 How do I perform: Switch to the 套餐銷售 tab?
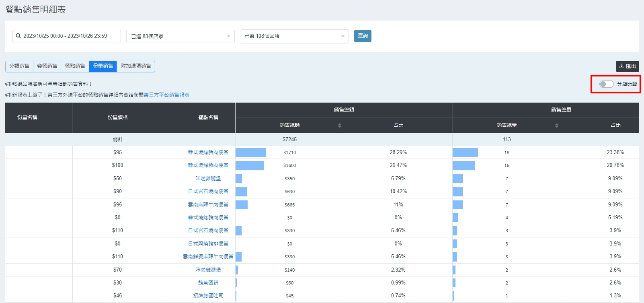pos(47,66)
